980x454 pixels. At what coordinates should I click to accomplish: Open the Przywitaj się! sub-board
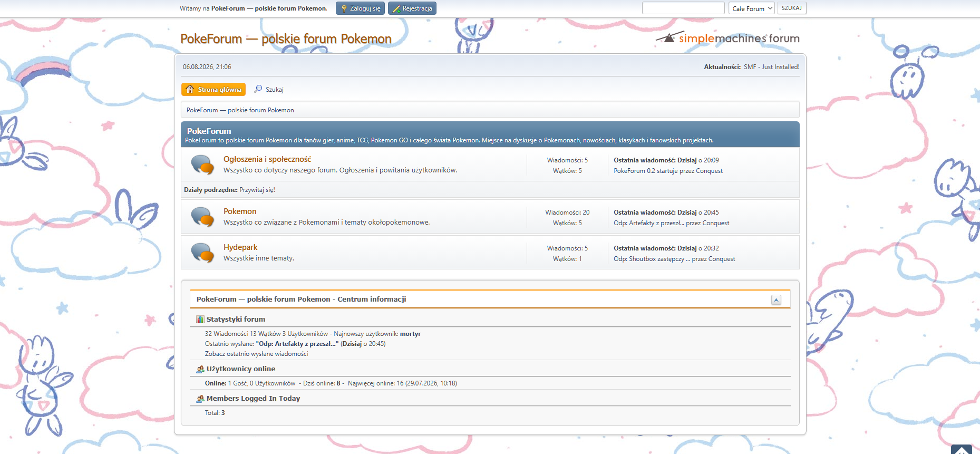tap(257, 190)
